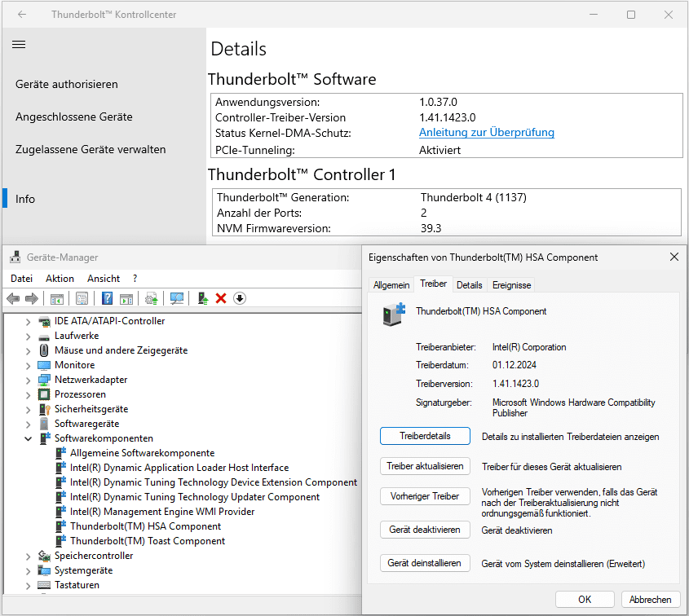Open the Properties toolbar icon
Image resolution: width=689 pixels, height=616 pixels.
[82, 298]
